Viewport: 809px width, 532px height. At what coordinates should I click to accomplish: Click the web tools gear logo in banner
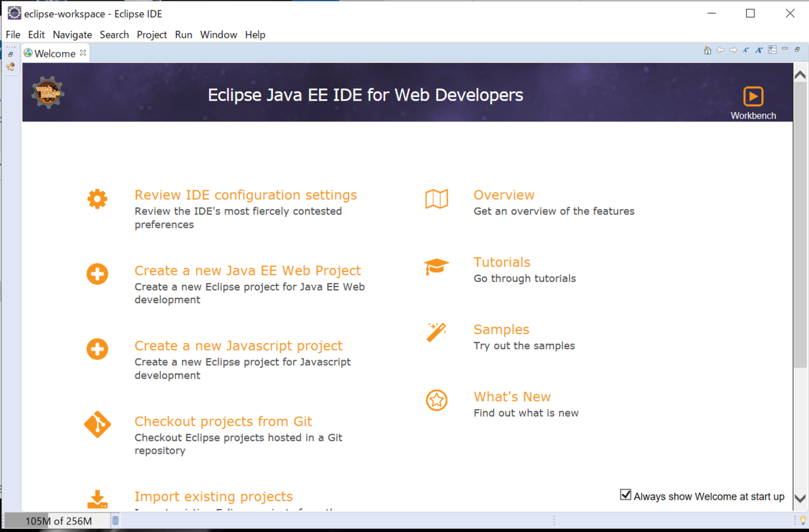click(47, 93)
